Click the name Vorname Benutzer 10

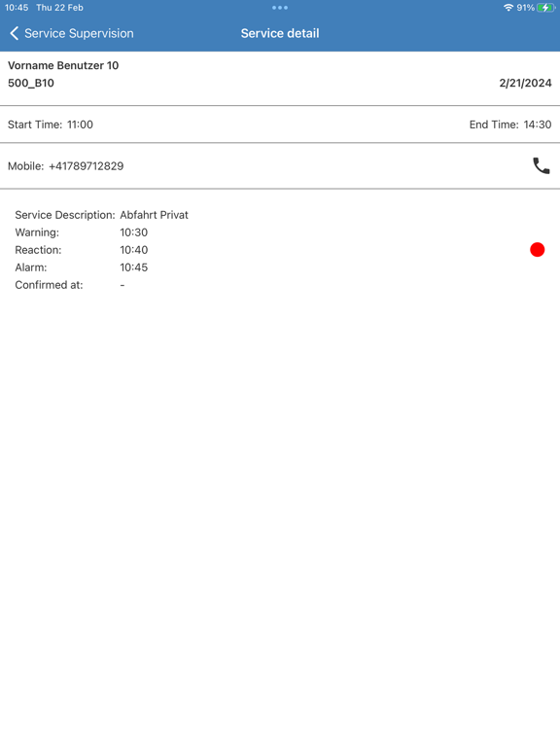[63, 66]
